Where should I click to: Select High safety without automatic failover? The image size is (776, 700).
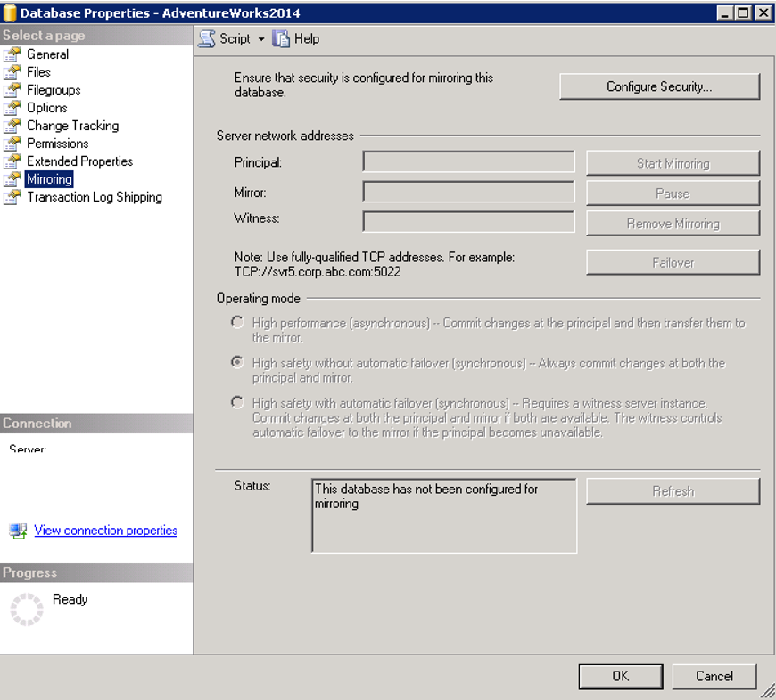(237, 363)
